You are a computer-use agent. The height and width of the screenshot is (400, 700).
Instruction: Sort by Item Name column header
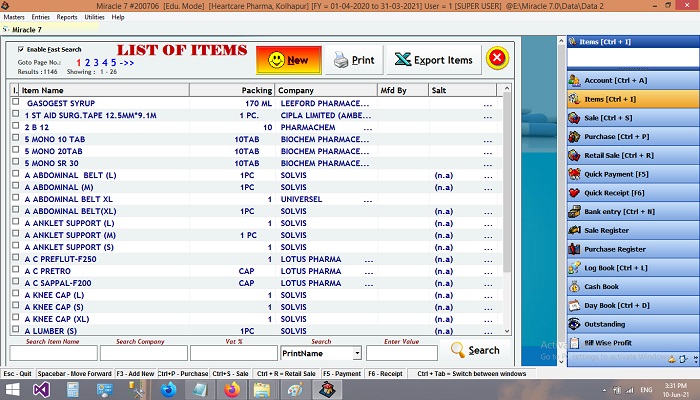(104, 90)
